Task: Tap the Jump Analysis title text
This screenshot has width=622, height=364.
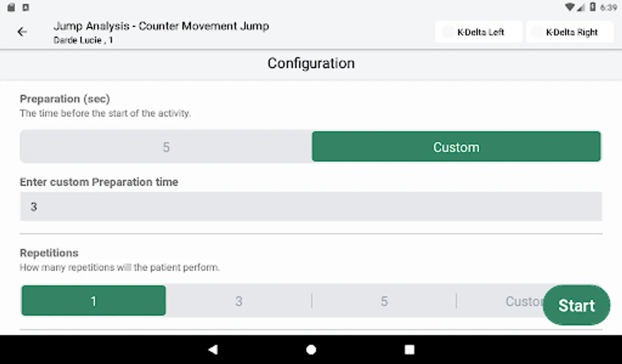Action: [x=161, y=26]
